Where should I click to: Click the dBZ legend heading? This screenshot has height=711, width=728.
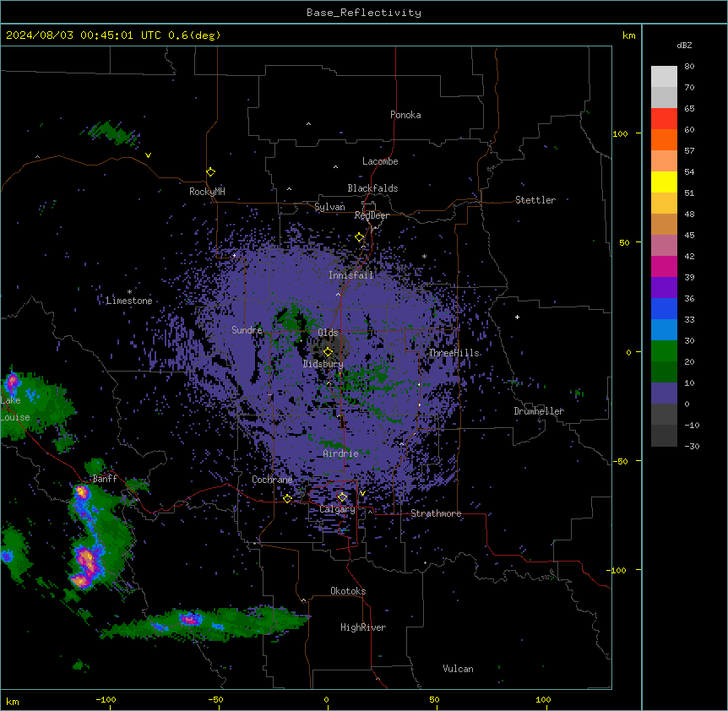coord(684,45)
